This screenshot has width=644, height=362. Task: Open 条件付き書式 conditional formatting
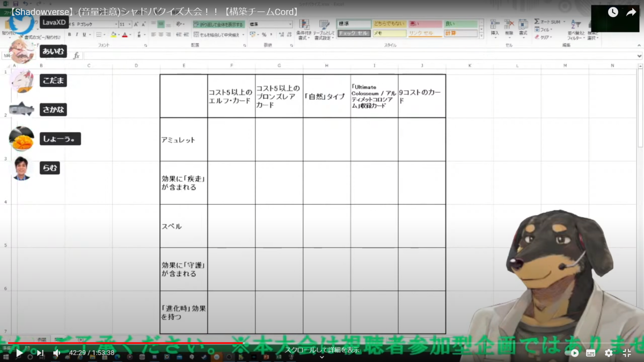[x=304, y=30]
